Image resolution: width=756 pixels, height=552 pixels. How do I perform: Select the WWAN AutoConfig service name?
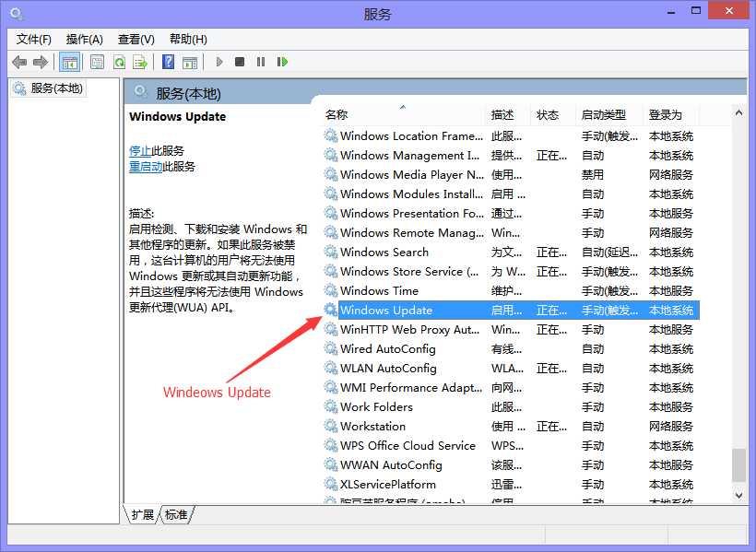pyautogui.click(x=391, y=464)
